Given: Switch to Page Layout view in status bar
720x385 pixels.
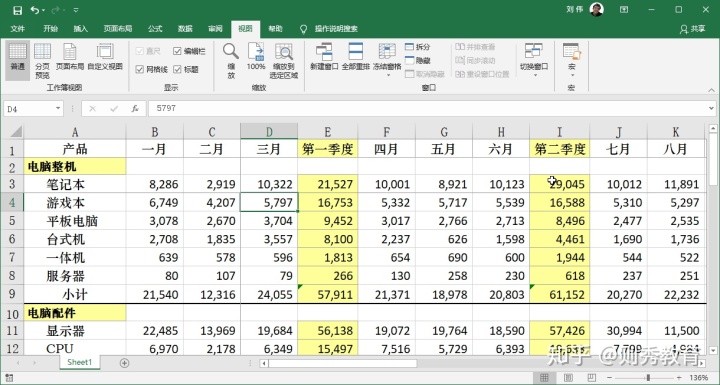Looking at the screenshot, I should (x=568, y=378).
